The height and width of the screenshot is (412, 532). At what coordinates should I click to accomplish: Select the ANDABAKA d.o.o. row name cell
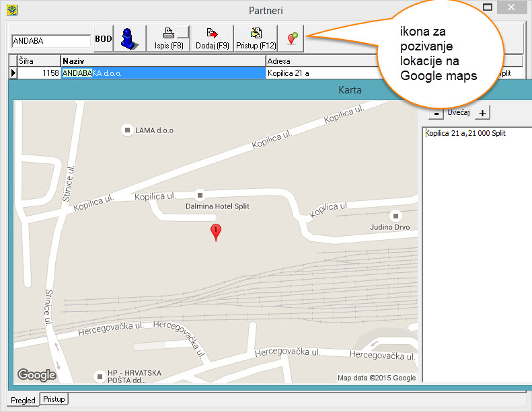(163, 73)
